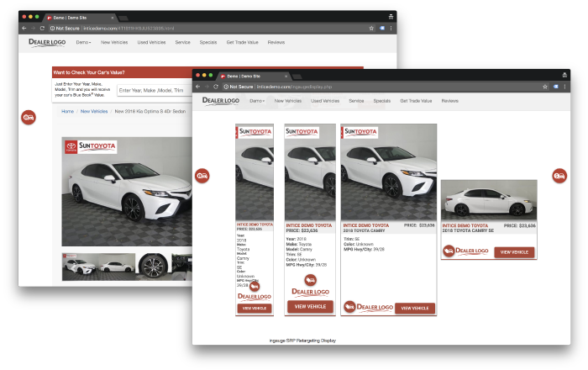The width and height of the screenshot is (588, 370).
Task: Click View Vehicle on the narrowest skyscraper ad
Action: (x=254, y=309)
